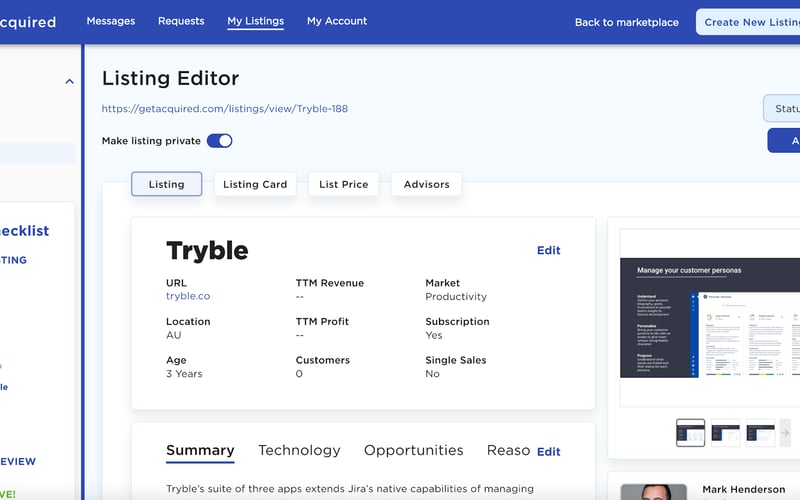The height and width of the screenshot is (500, 800).
Task: Click the Listing Editor heading
Action: tap(170, 79)
